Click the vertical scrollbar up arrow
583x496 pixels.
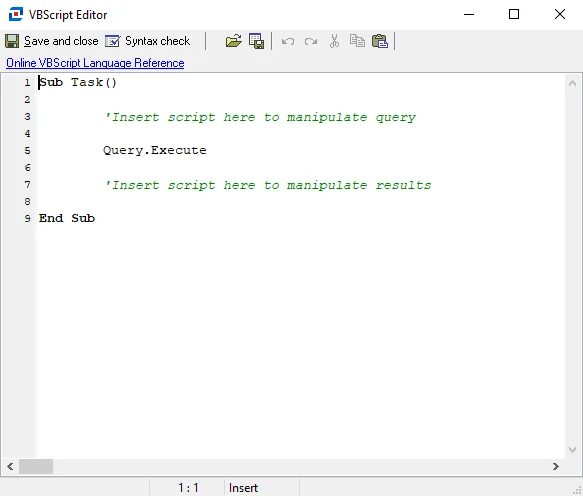coord(572,83)
